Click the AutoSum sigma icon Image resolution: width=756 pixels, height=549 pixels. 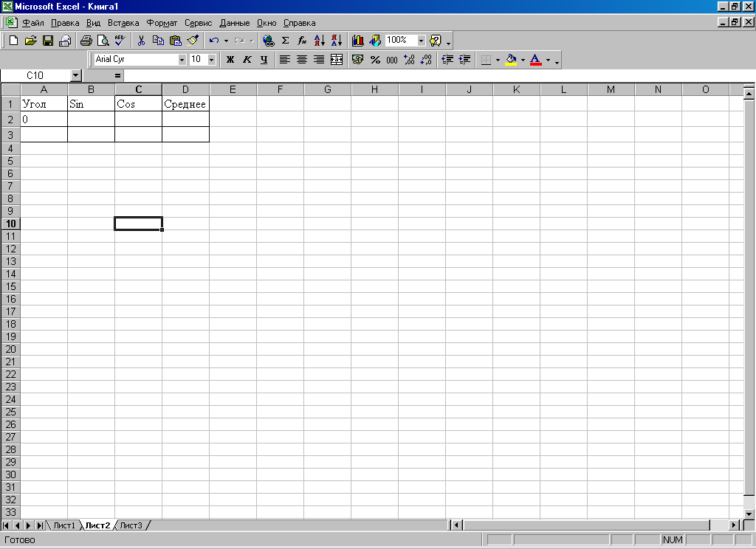tap(286, 41)
